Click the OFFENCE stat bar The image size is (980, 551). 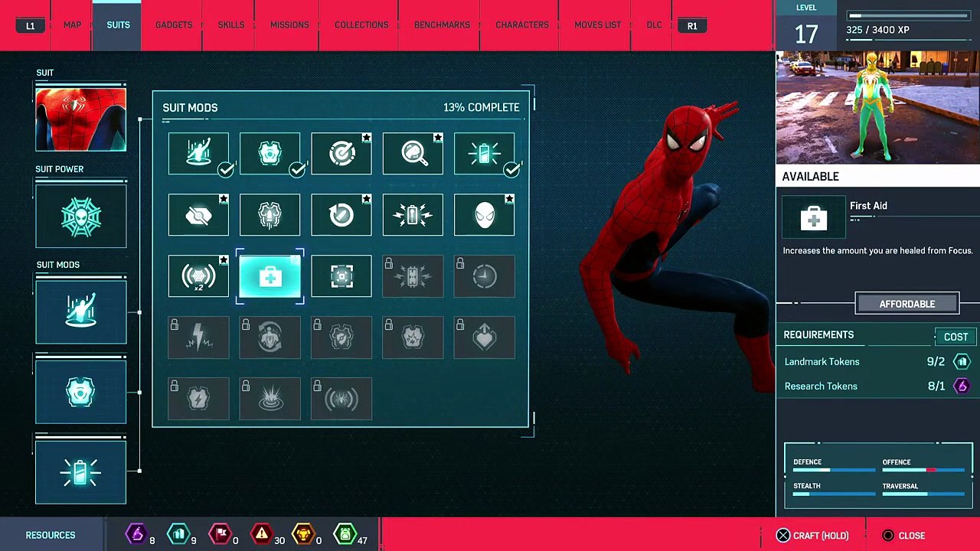click(923, 470)
